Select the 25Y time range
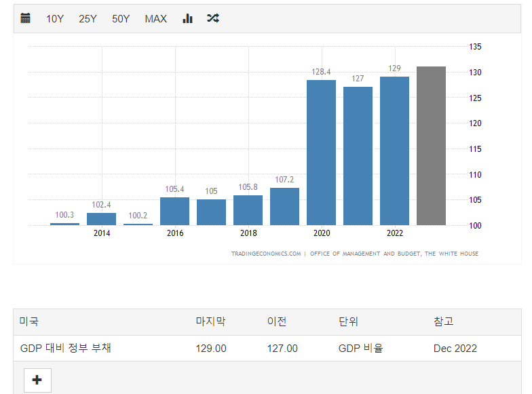532x394 pixels. [88, 19]
